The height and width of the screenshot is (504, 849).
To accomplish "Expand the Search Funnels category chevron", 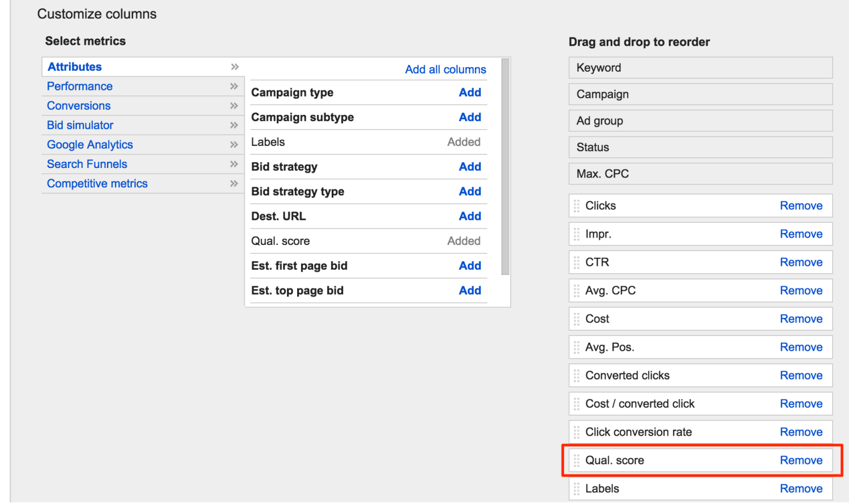I will point(234,164).
